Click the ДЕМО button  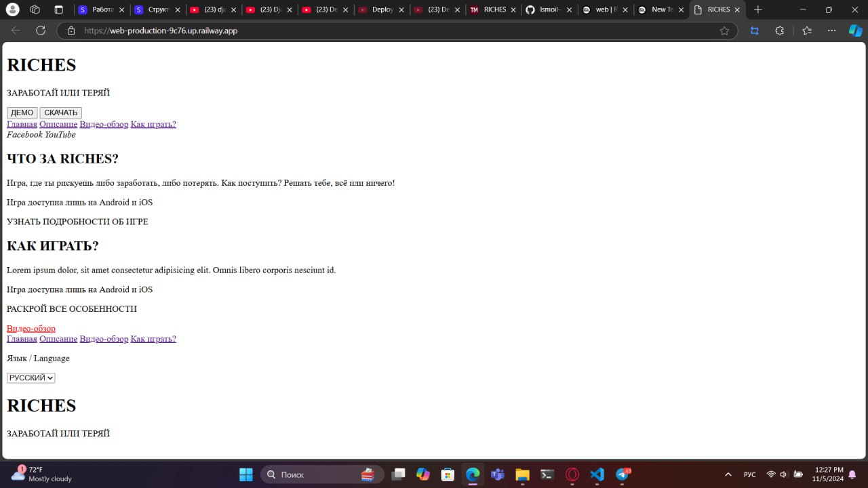click(22, 113)
